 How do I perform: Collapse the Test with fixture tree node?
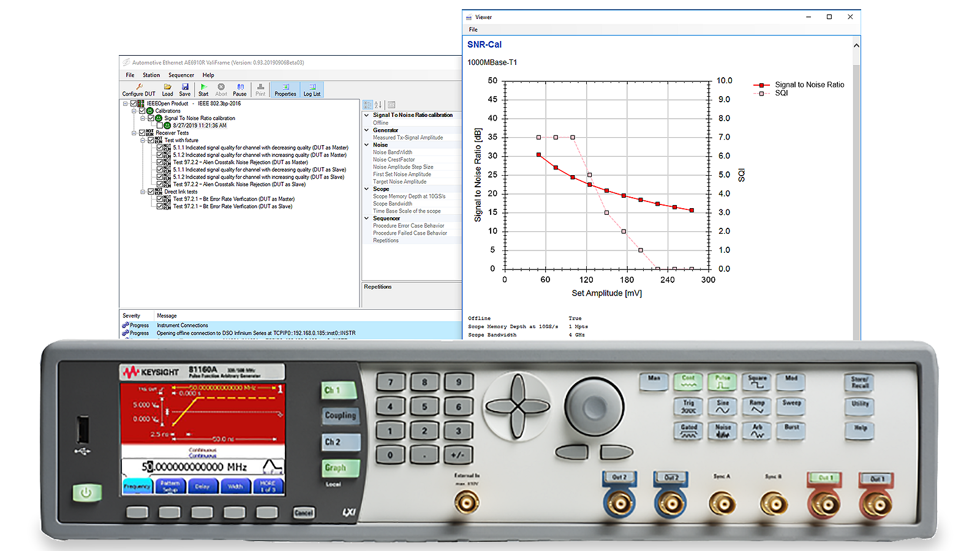(143, 140)
